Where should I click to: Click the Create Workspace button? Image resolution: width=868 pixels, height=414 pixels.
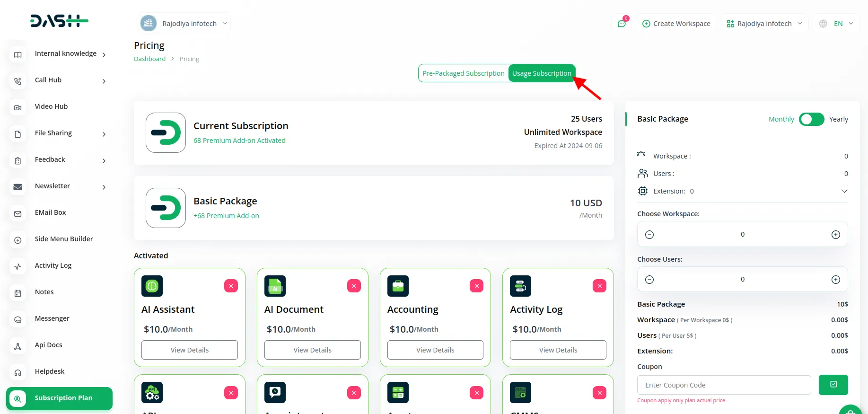[x=676, y=24]
